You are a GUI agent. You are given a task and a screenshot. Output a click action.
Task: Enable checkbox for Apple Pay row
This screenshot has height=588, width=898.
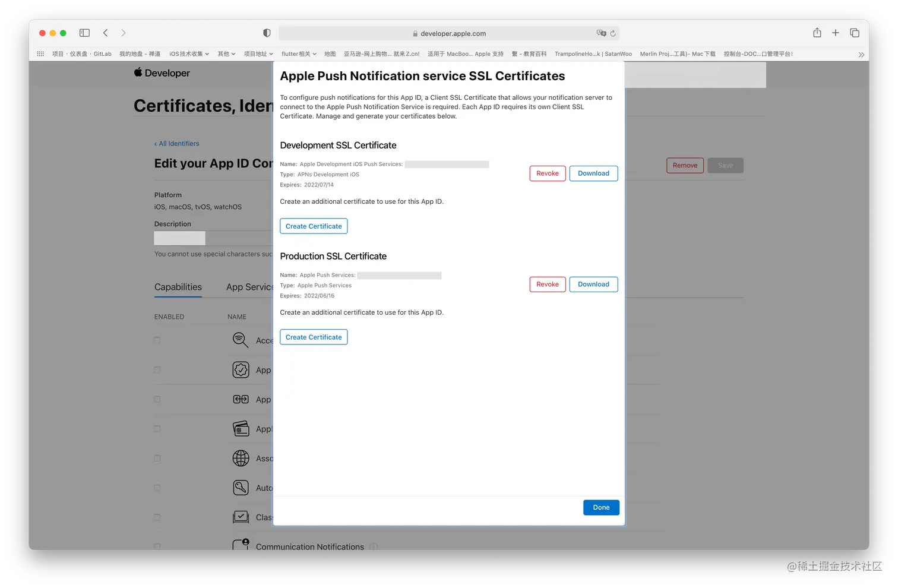pos(157,428)
